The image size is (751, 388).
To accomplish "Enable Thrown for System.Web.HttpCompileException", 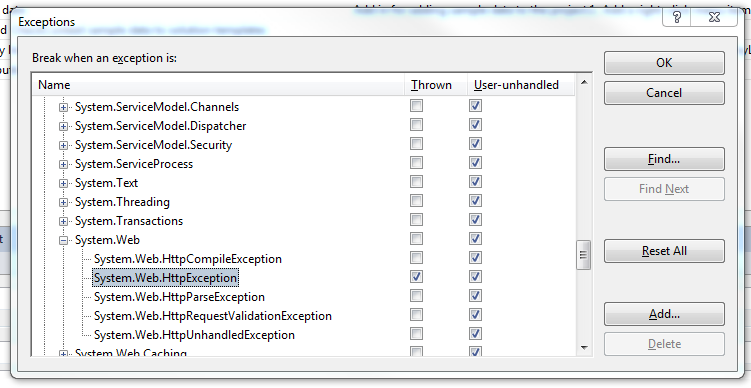I will pos(417,258).
